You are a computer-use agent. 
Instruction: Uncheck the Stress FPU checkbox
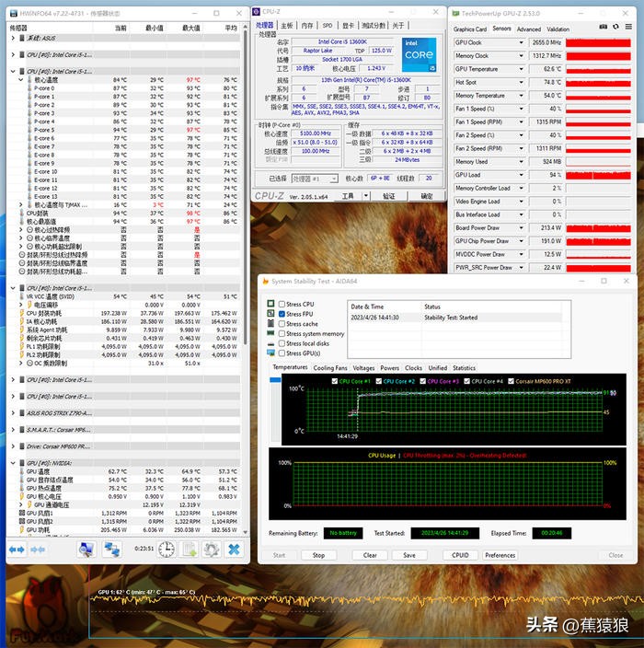pos(282,314)
